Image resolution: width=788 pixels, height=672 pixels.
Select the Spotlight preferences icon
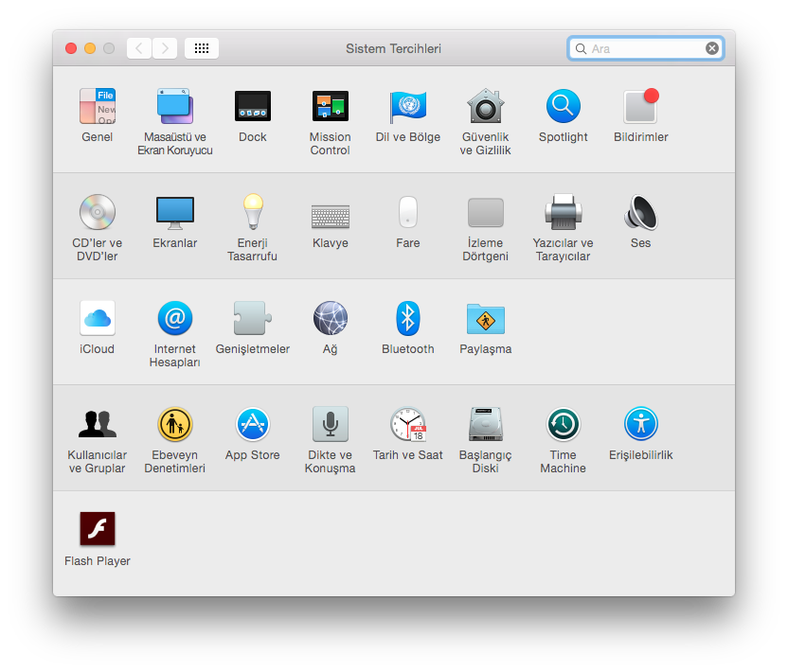[563, 106]
